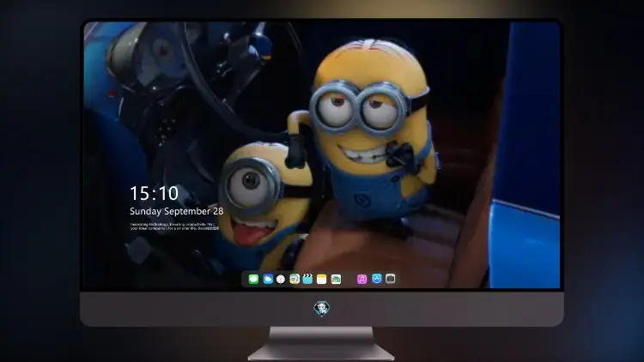Open the green Messages app in dock

tap(253, 279)
